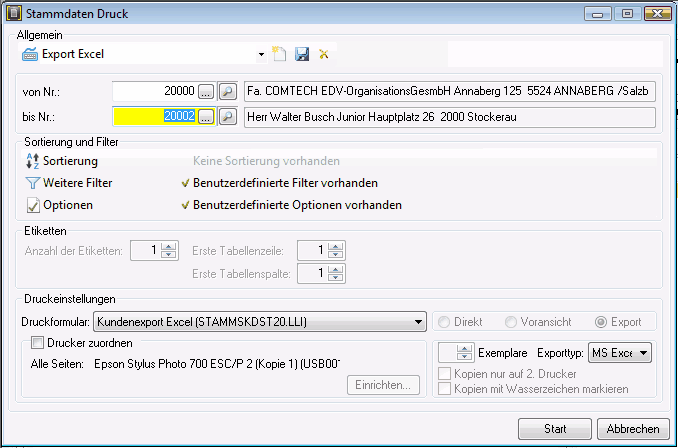
Task: Open Weitere Filter settings
Action: tap(77, 183)
